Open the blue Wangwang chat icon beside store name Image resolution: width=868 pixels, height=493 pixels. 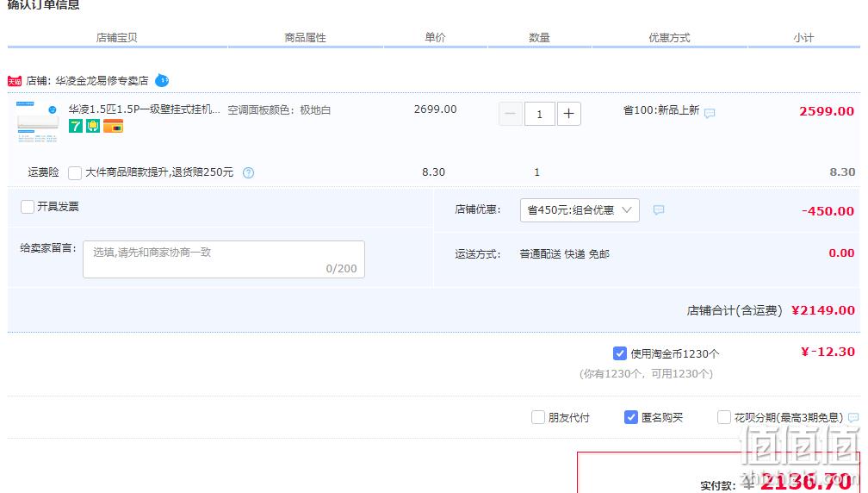click(162, 80)
